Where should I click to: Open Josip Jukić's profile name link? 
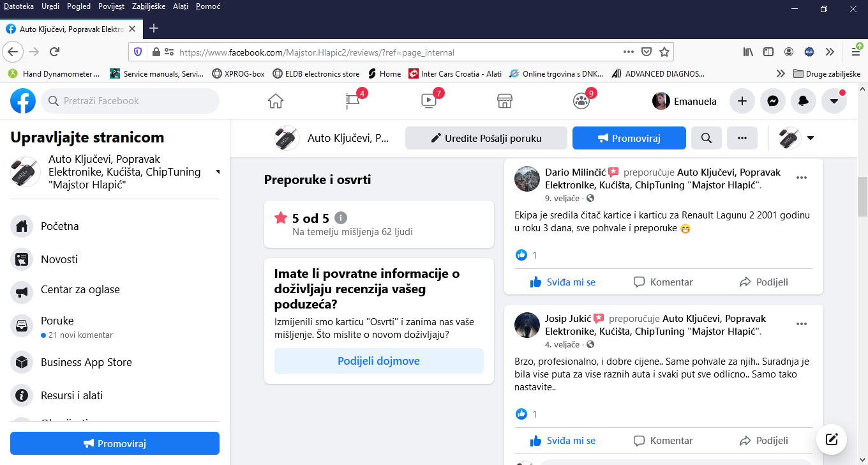tap(568, 318)
